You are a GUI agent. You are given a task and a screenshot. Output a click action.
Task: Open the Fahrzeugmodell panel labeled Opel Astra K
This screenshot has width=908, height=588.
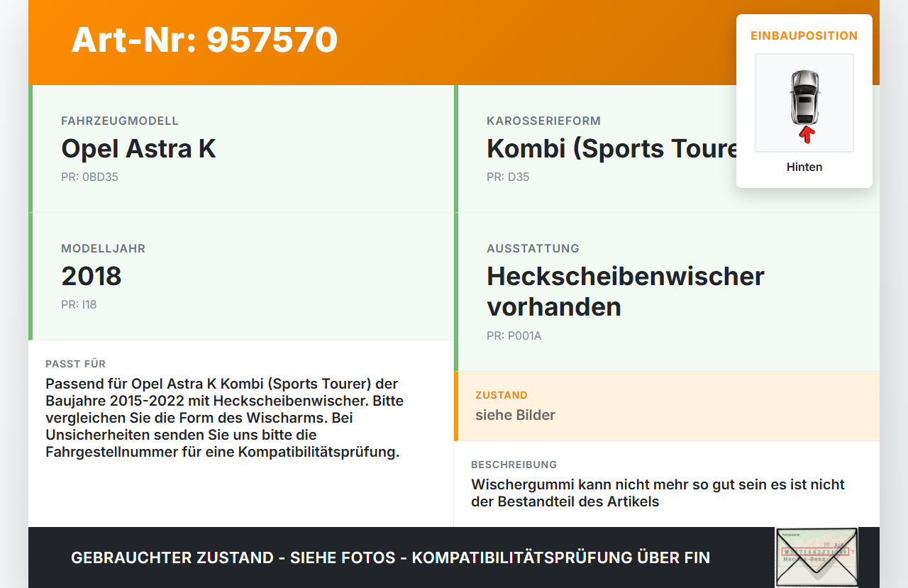click(x=139, y=148)
